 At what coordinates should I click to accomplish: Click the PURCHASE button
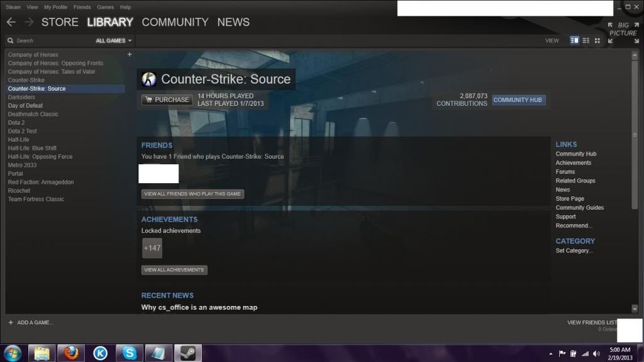(x=167, y=99)
